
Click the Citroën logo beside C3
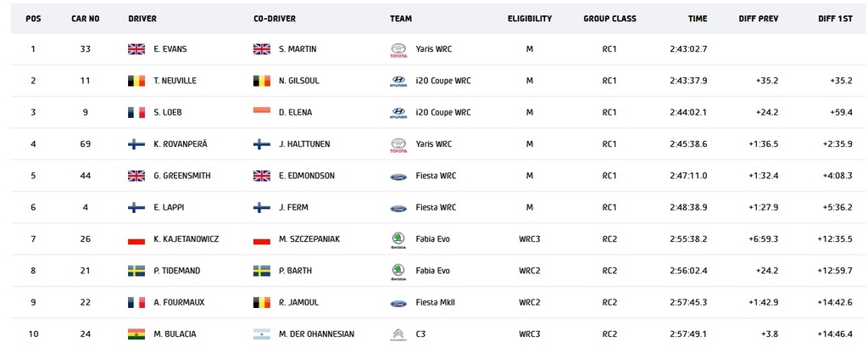[398, 335]
